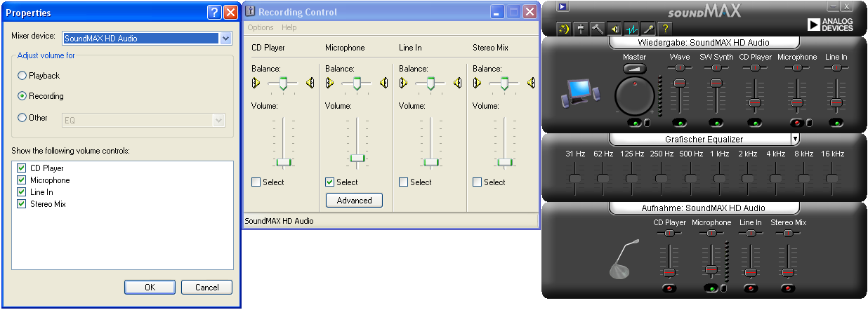Screen dimensions: 868x310
Task: Click the Wave volume fader in SoundMAX playback
Action: click(679, 83)
